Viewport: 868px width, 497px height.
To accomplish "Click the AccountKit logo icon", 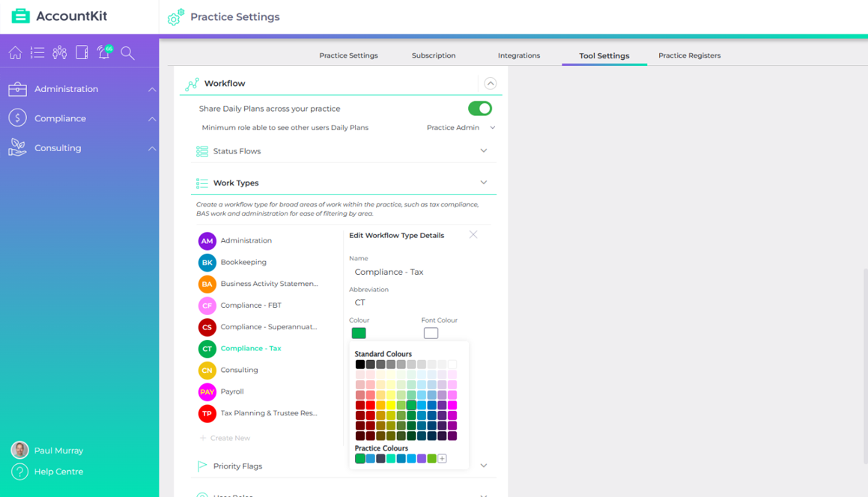I will tap(20, 16).
